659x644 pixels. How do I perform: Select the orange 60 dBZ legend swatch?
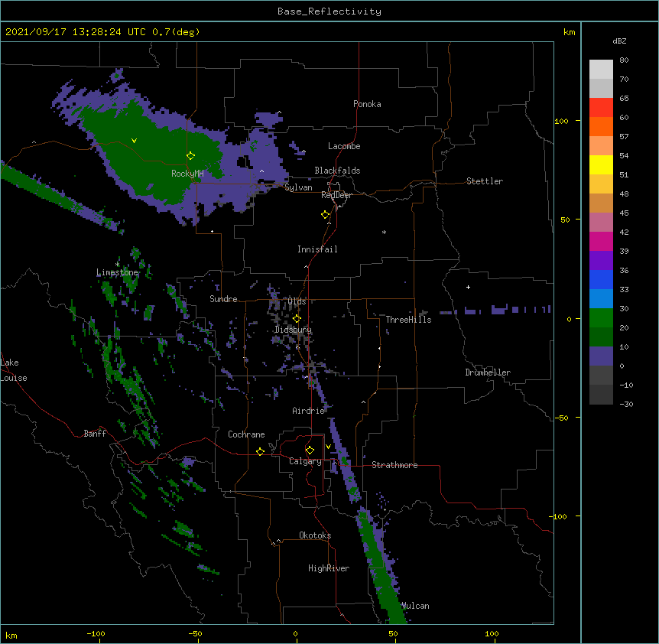click(601, 126)
